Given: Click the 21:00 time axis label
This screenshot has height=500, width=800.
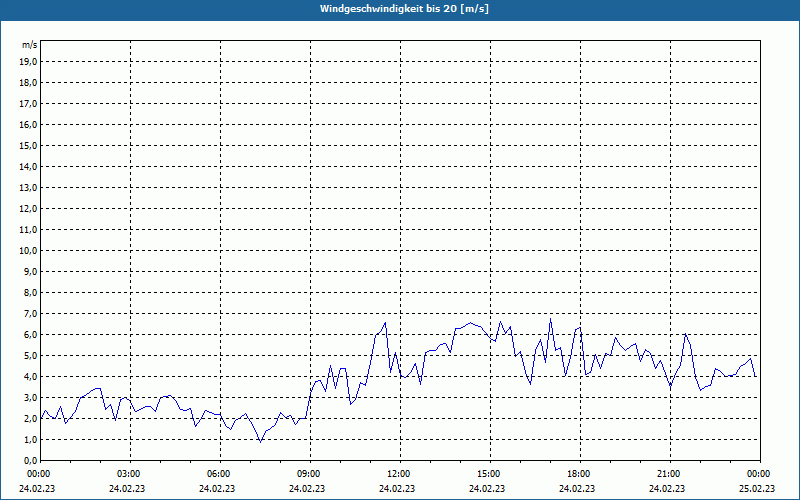Looking at the screenshot, I should point(669,474).
